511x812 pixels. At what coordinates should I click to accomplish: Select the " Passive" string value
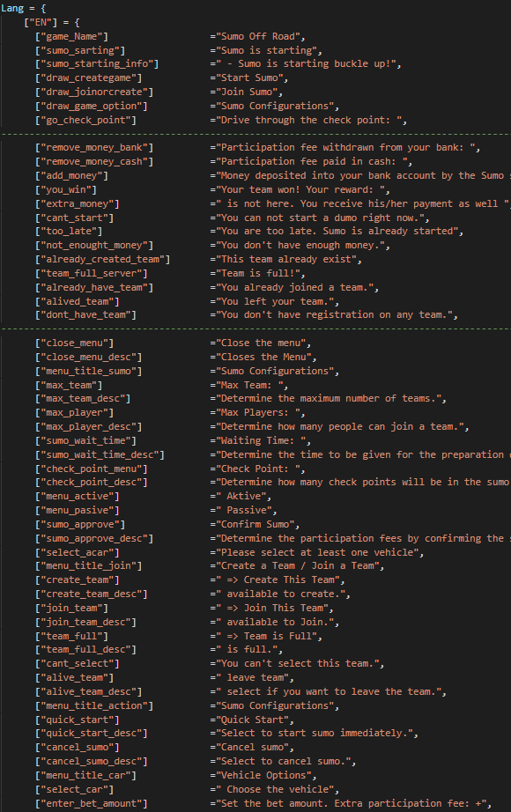(x=246, y=510)
